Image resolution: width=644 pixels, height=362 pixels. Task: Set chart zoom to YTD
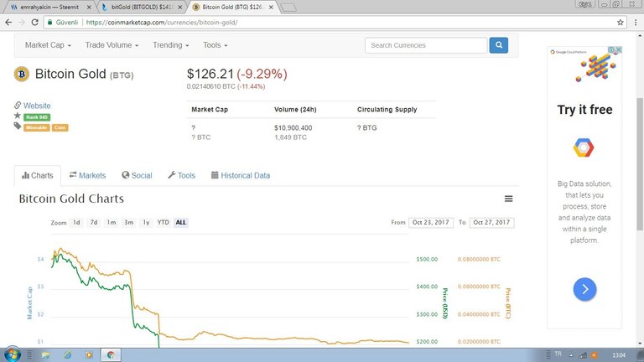tap(163, 222)
